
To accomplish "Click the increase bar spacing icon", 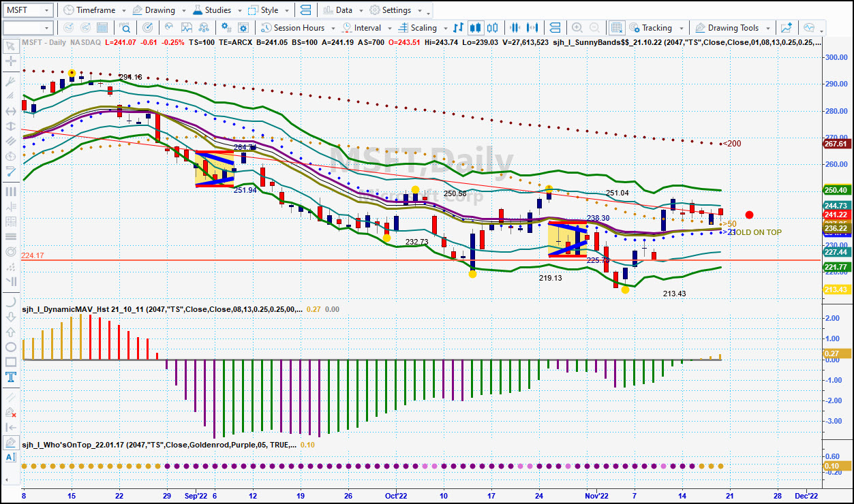I will 533,28.
